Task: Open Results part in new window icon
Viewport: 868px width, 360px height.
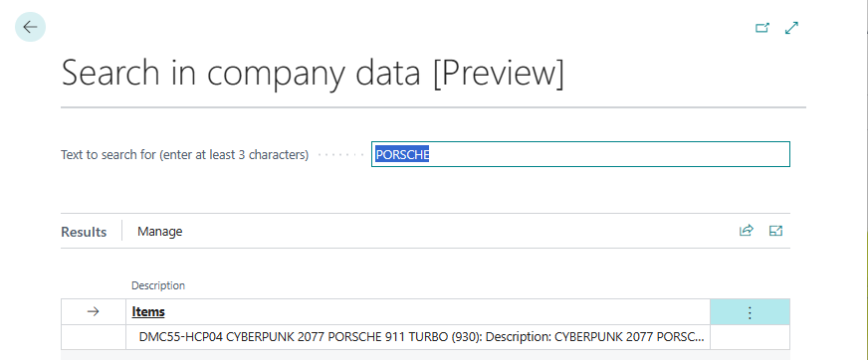Action: [775, 231]
